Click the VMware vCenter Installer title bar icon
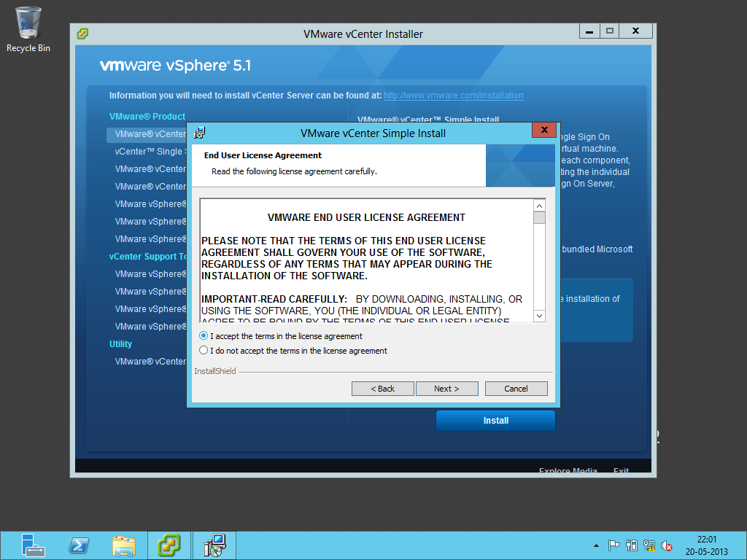This screenshot has width=747, height=560. tap(82, 34)
